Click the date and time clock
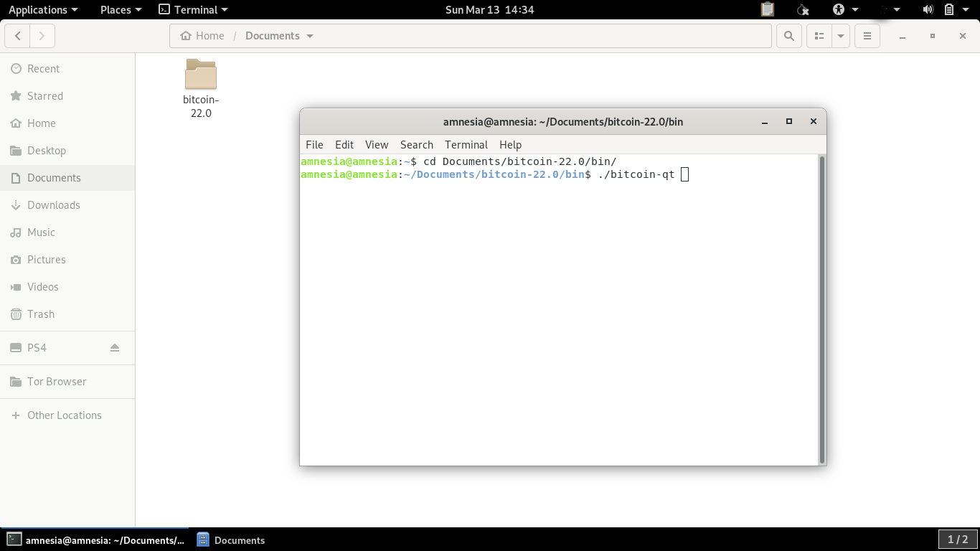The height and width of the screenshot is (551, 980). (x=490, y=9)
